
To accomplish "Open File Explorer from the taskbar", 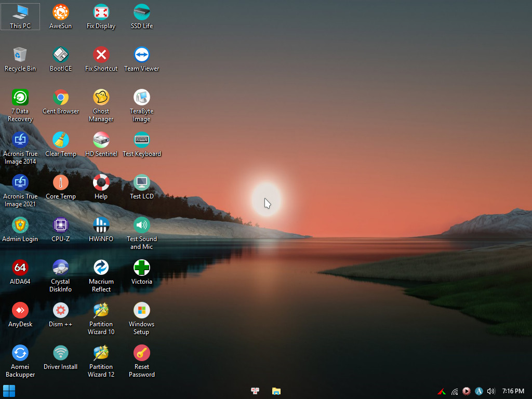I will click(276, 391).
